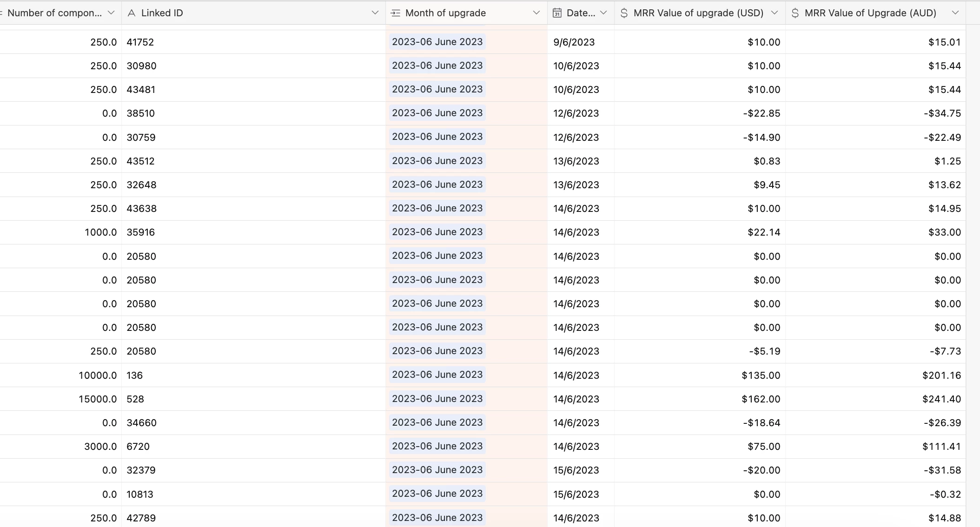Open the Number of components column dropdown
Screen dimensions: 980x527
click(111, 13)
